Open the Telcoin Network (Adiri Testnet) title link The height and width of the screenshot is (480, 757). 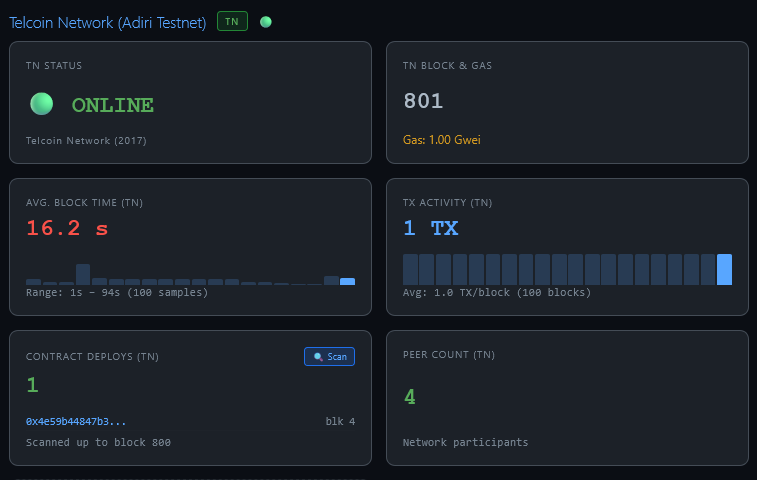click(x=108, y=23)
